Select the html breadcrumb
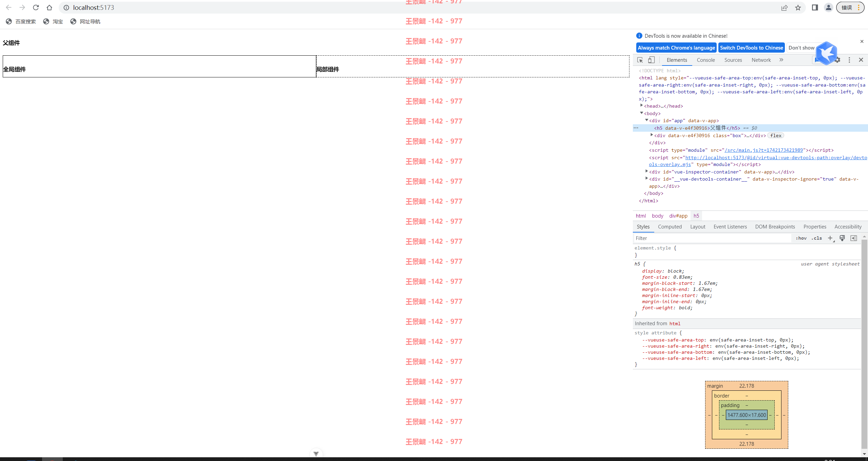 (641, 216)
